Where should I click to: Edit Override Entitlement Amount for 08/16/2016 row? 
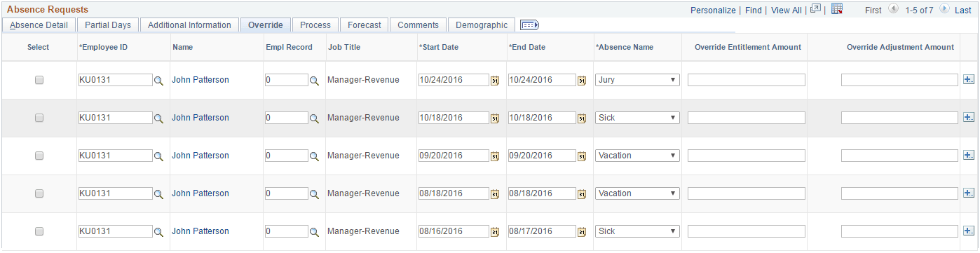tap(747, 231)
